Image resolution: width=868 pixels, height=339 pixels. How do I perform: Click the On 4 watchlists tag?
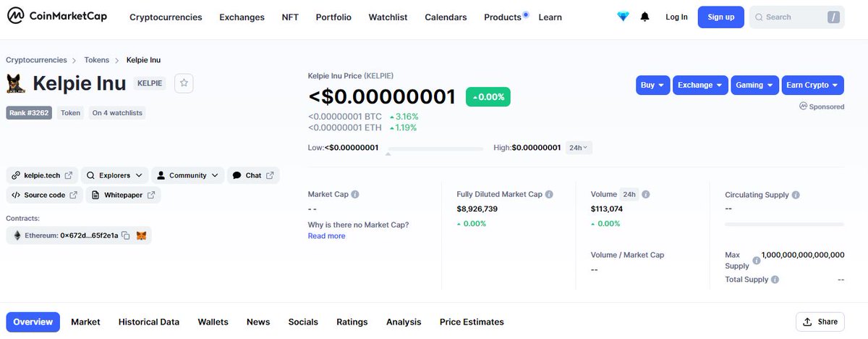coord(117,112)
